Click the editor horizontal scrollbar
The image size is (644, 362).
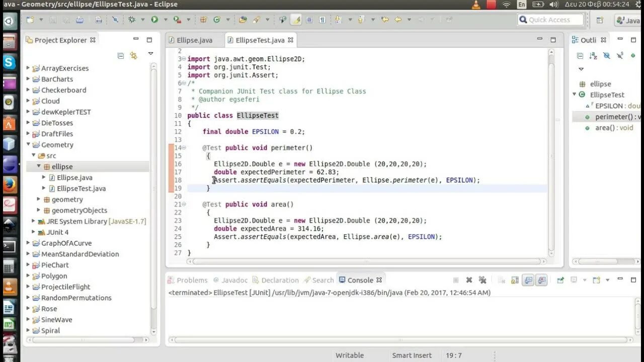tap(366, 261)
